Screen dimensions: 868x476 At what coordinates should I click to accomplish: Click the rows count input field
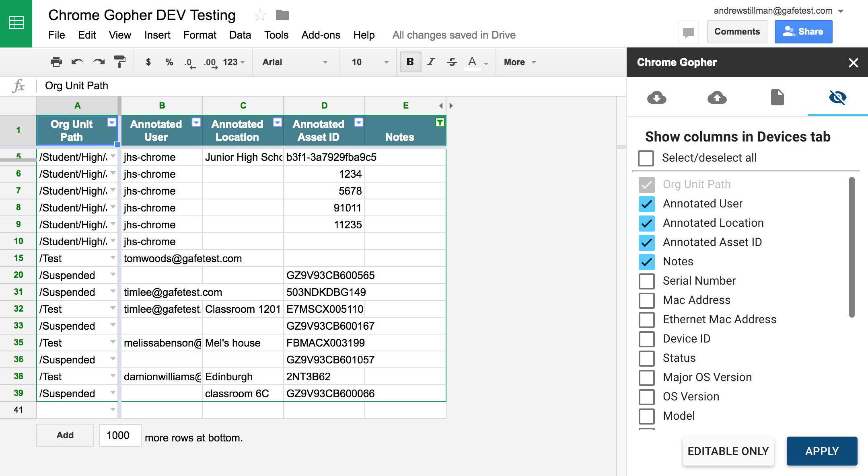(120, 435)
